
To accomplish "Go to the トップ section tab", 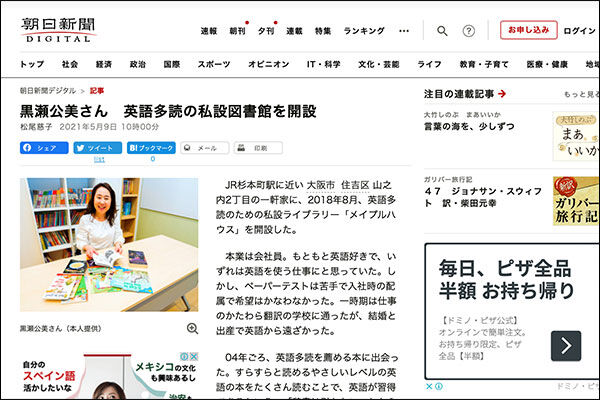I will (32, 64).
